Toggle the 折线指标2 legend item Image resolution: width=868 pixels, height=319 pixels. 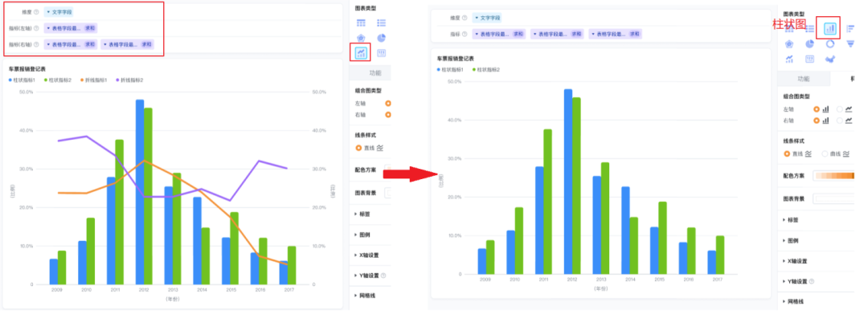pyautogui.click(x=130, y=80)
